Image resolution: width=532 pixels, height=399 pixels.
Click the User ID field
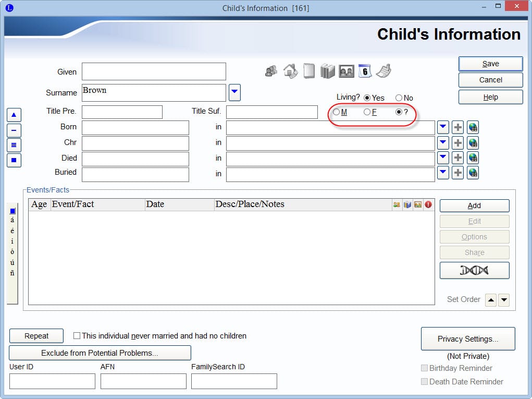[x=52, y=381]
